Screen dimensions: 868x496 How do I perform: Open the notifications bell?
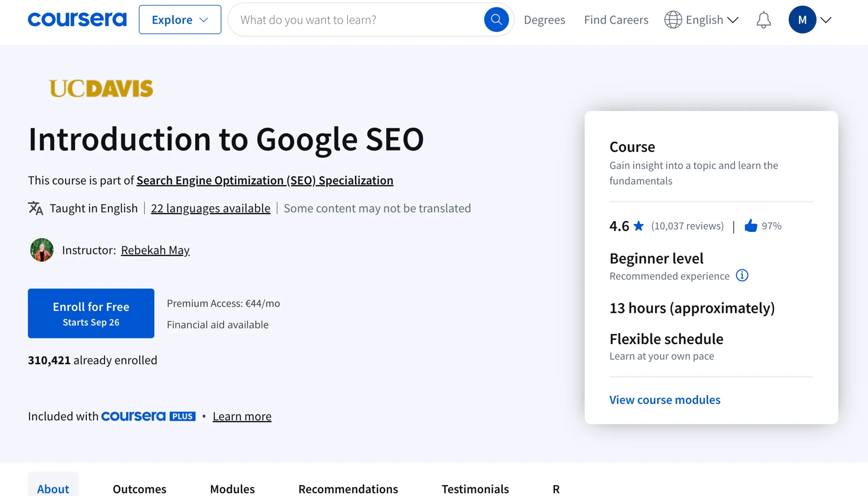[x=764, y=20]
